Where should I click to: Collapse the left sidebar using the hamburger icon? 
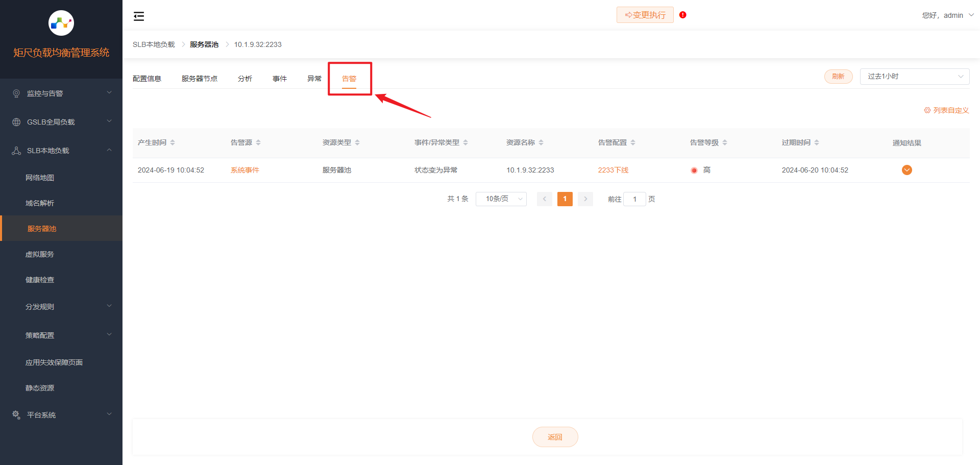point(138,16)
